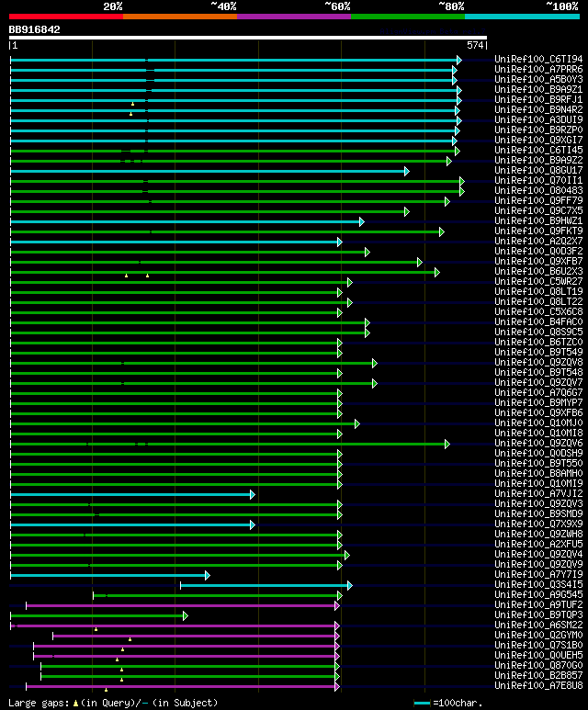This screenshot has height=710, width=588.
Task: Select hit label UniRef100_B8AMH0
Action: click(538, 474)
